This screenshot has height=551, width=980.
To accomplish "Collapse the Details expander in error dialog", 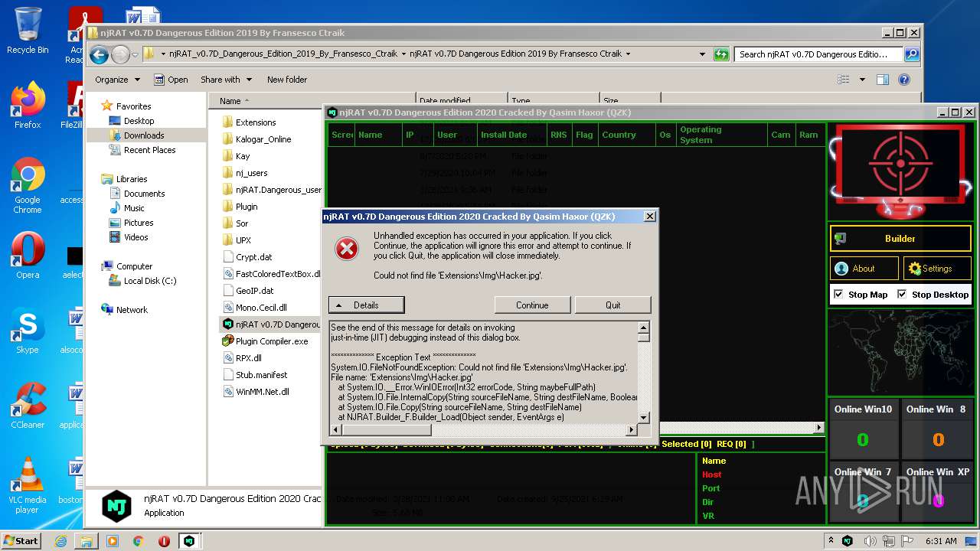I will pos(366,305).
